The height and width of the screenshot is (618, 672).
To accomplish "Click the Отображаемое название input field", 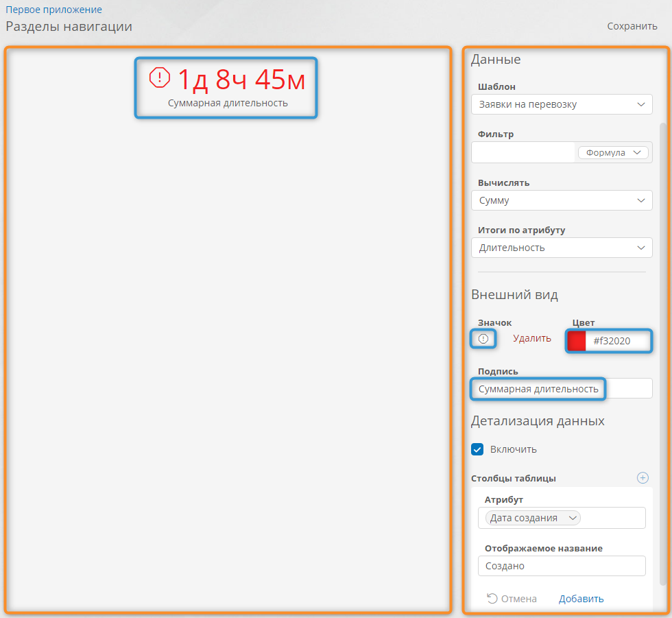I will 562,566.
